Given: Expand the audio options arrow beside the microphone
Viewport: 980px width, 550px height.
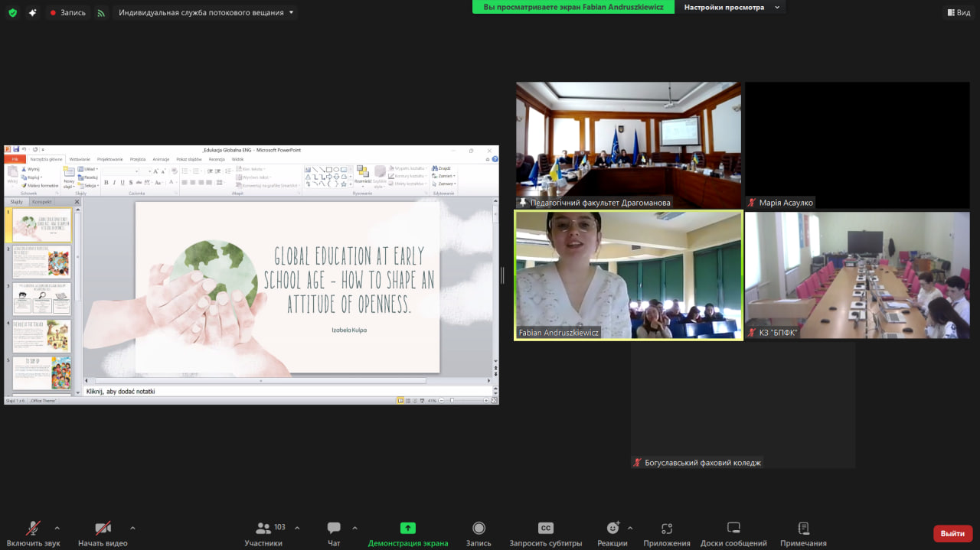Looking at the screenshot, I should [57, 528].
